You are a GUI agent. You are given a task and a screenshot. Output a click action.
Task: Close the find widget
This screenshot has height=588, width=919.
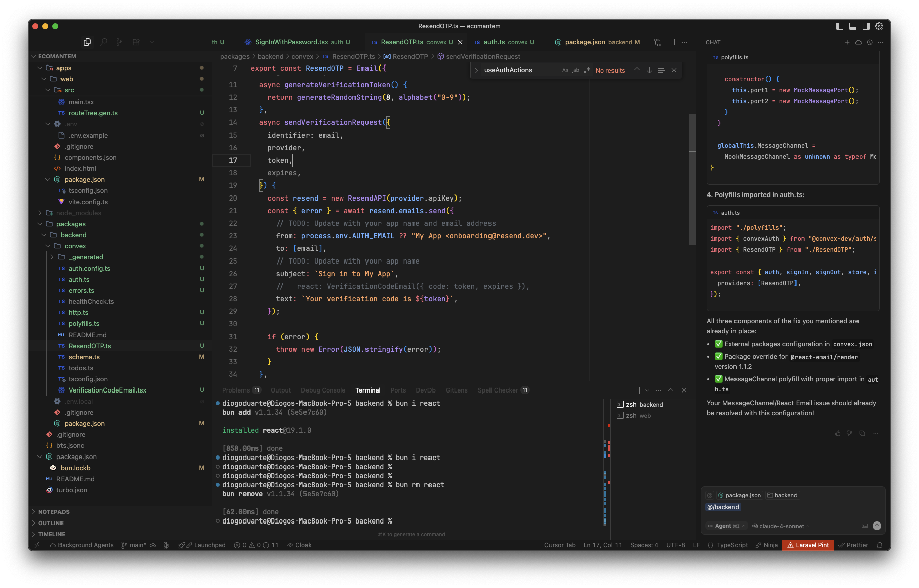click(x=674, y=70)
